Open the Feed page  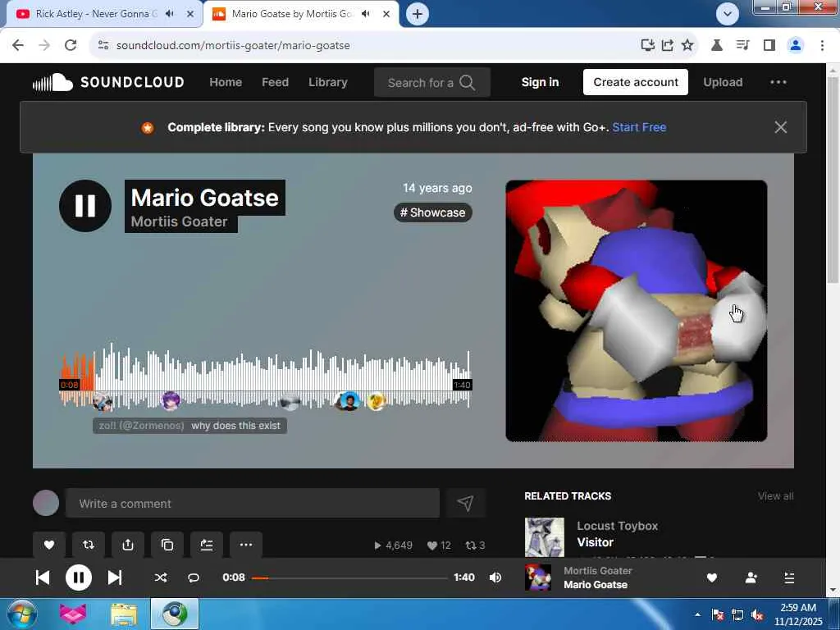point(275,83)
